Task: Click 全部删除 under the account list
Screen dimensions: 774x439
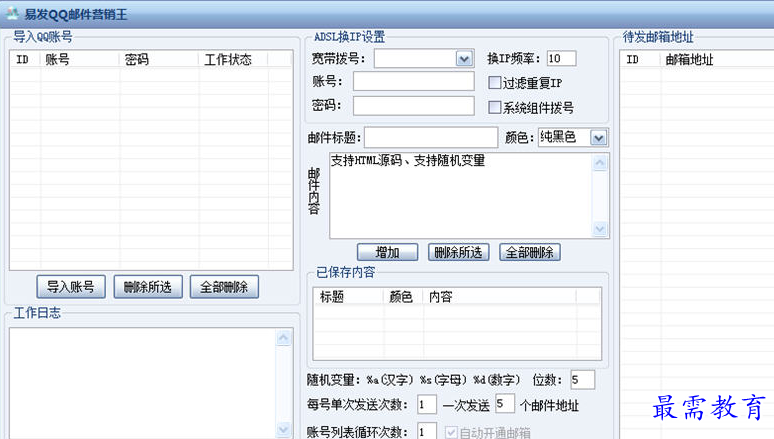Action: (224, 287)
